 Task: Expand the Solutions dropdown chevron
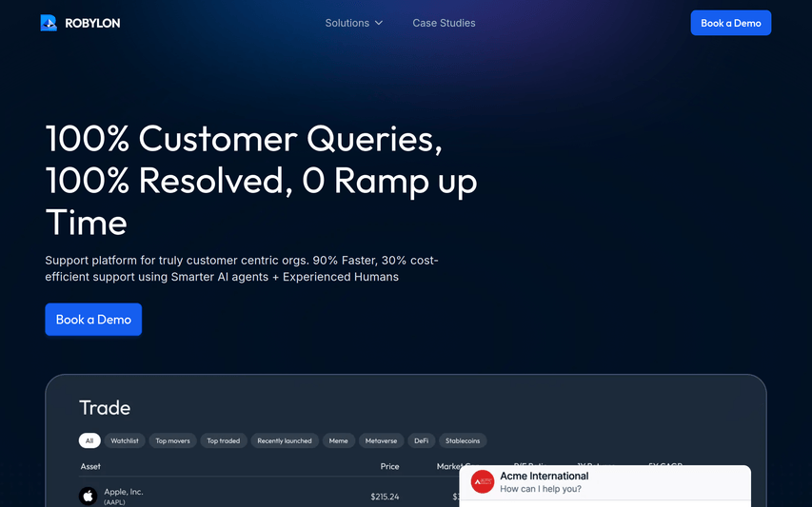(x=379, y=23)
